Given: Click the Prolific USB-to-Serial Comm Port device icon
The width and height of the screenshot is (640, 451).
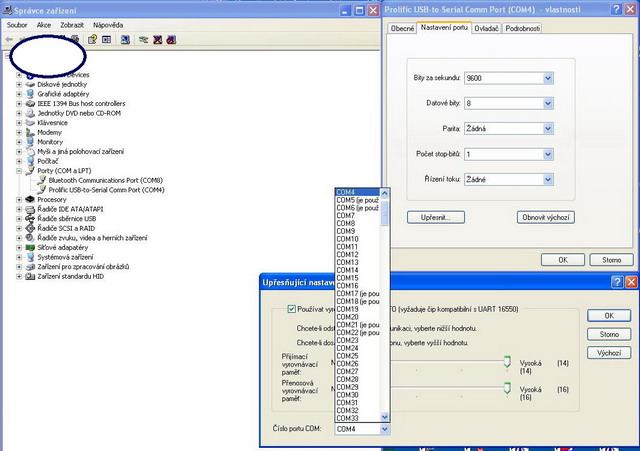Looking at the screenshot, I should tap(41, 189).
